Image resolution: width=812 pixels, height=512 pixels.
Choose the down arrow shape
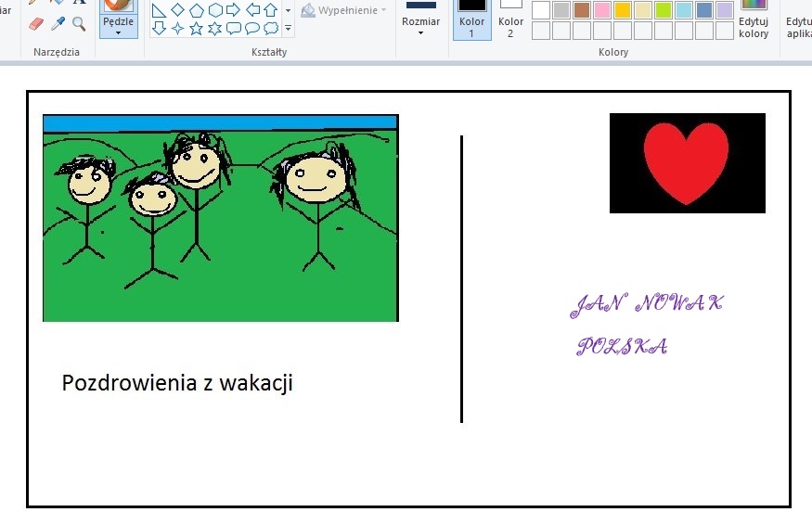tap(159, 28)
